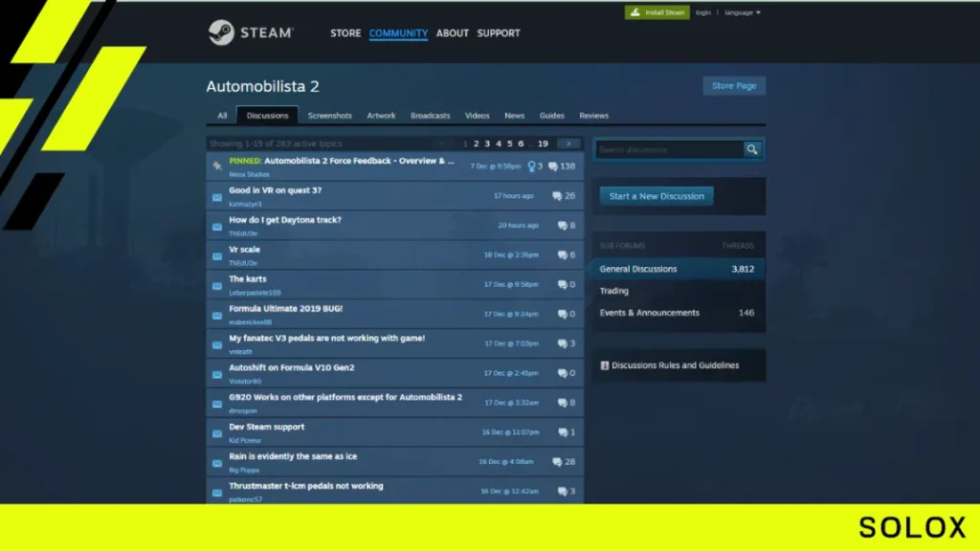The image size is (980, 551).
Task: Open the ABOUT menu item
Action: pos(453,33)
